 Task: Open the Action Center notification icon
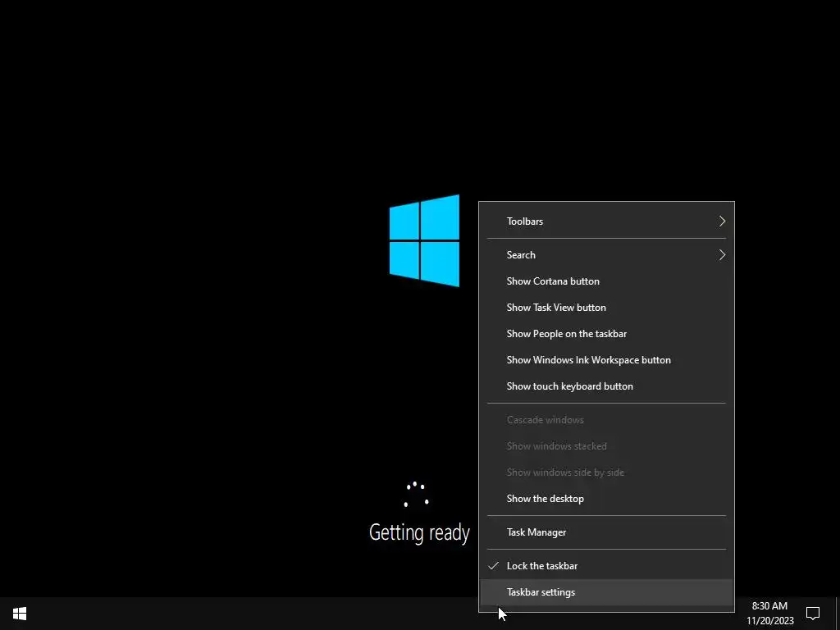pyautogui.click(x=813, y=614)
